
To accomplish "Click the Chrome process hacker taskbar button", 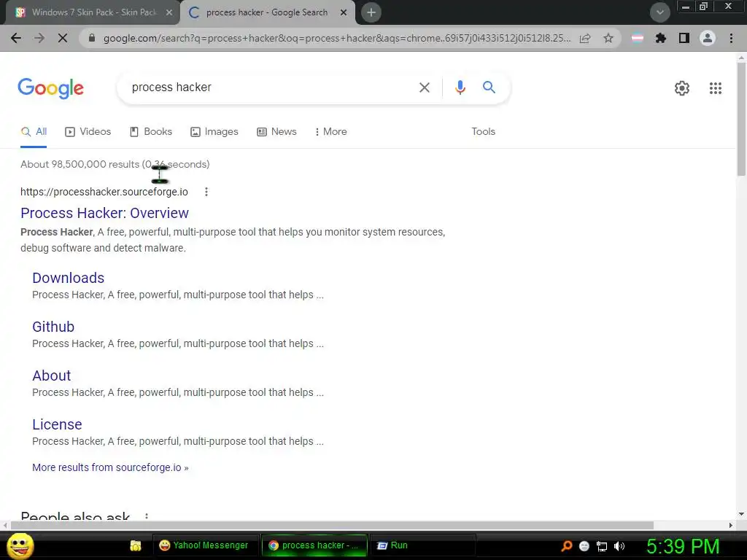I will point(314,545).
